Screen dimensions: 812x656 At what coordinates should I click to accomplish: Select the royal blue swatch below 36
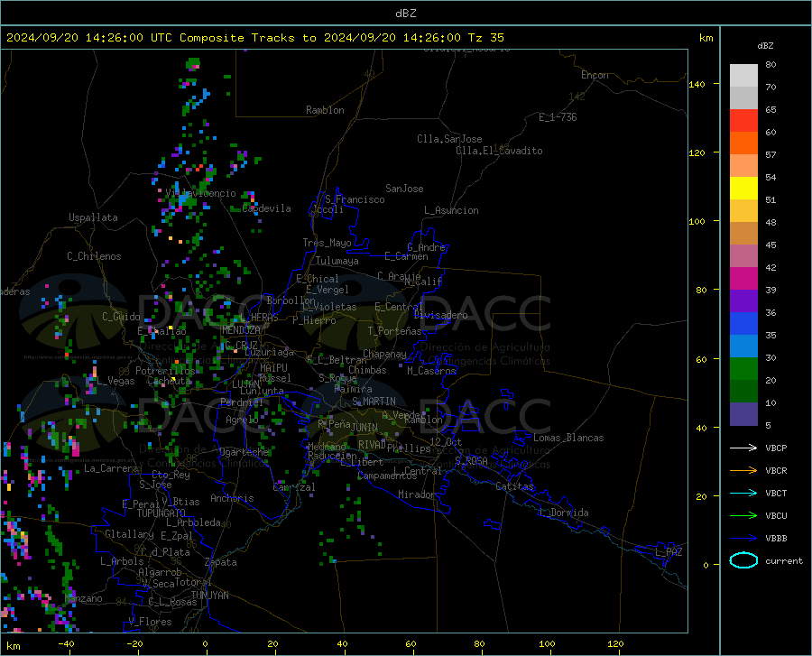pyautogui.click(x=743, y=324)
